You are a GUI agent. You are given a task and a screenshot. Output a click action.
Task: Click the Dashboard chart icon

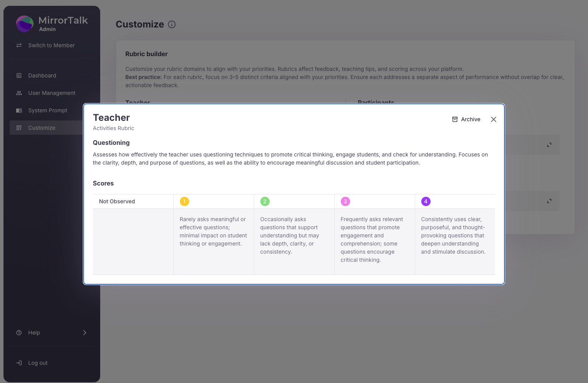[19, 76]
